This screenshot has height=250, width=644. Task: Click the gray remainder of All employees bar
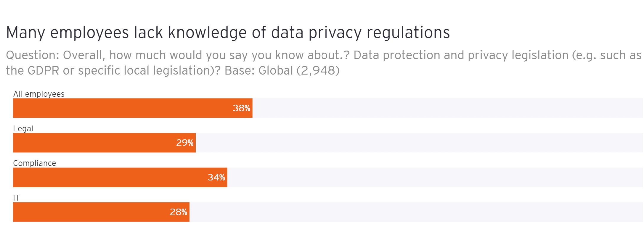click(x=447, y=108)
